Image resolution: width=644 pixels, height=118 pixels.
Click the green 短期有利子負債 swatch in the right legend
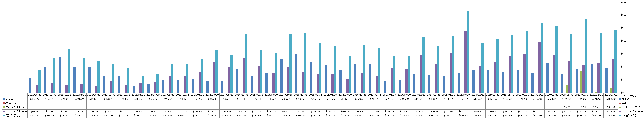pos(620,107)
